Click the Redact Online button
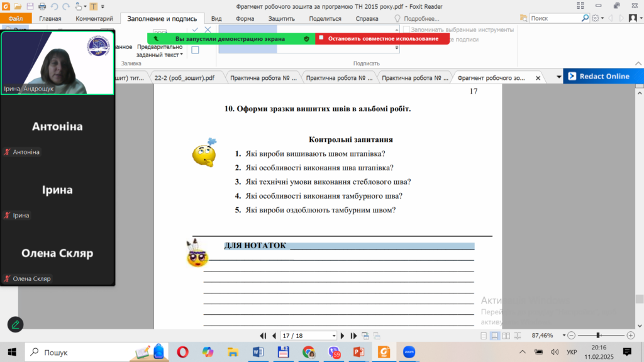Viewport: 644px width, 362px height. [604, 76]
